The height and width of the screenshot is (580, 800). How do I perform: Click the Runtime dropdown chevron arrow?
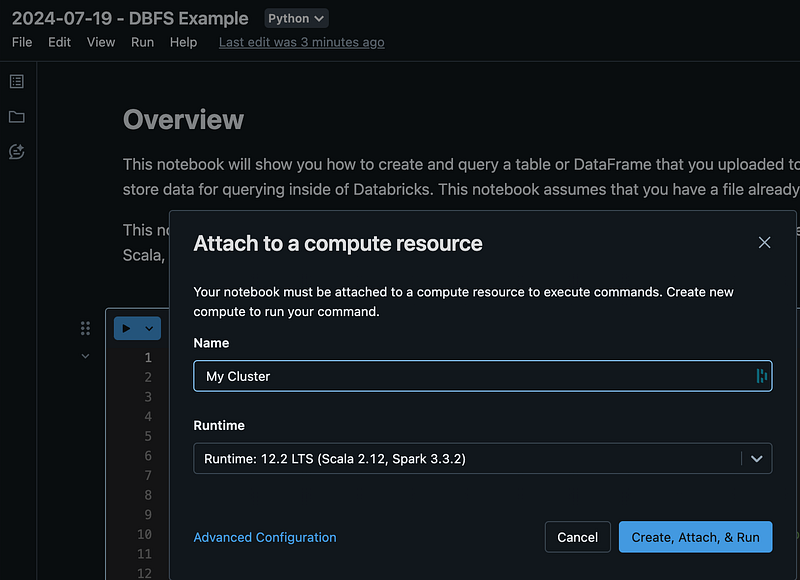757,459
